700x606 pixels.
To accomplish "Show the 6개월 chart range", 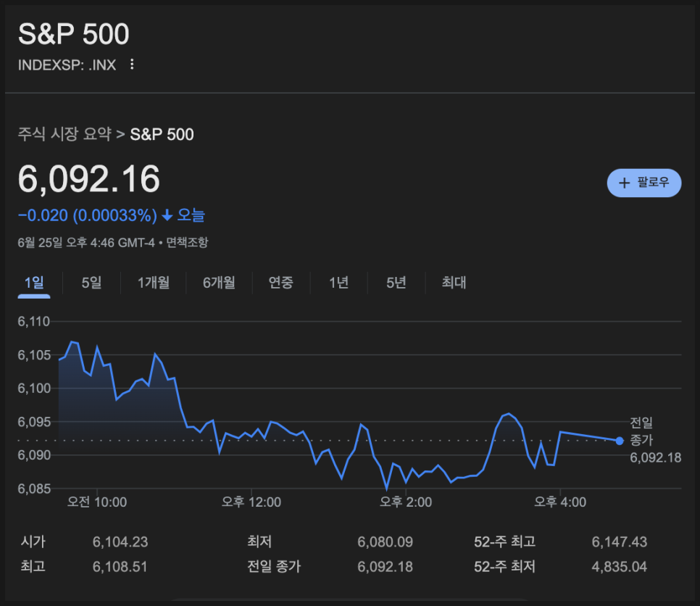I will click(x=219, y=283).
